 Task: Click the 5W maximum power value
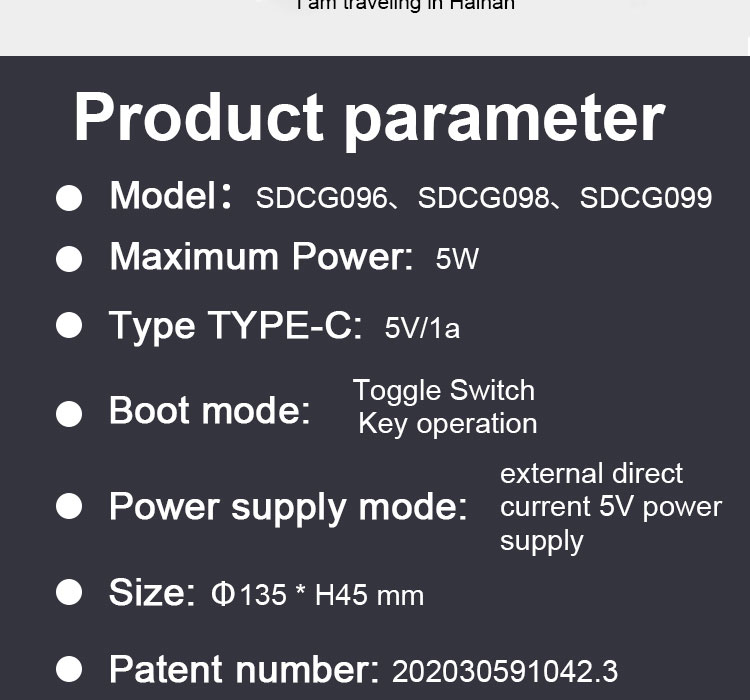coord(457,259)
